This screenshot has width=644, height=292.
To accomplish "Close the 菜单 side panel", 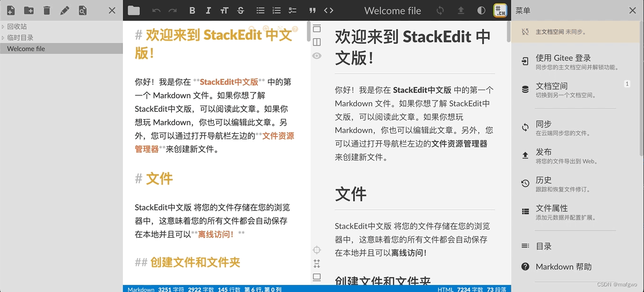I will [633, 10].
